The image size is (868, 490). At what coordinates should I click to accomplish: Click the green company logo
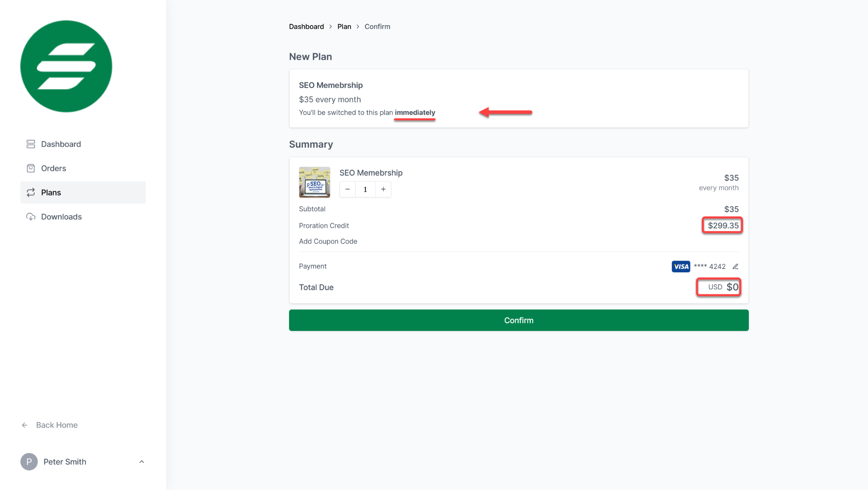(66, 66)
